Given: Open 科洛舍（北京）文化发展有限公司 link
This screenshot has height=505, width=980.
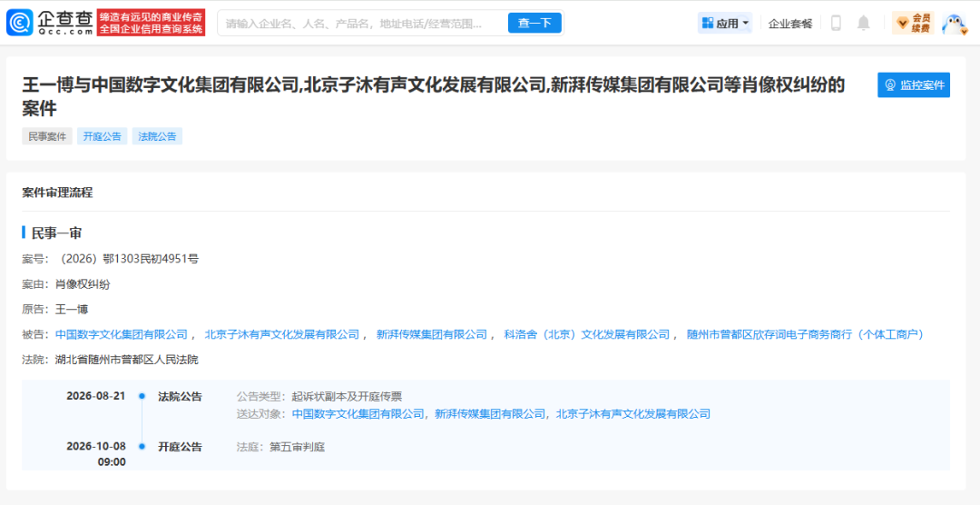Looking at the screenshot, I should click(x=586, y=334).
